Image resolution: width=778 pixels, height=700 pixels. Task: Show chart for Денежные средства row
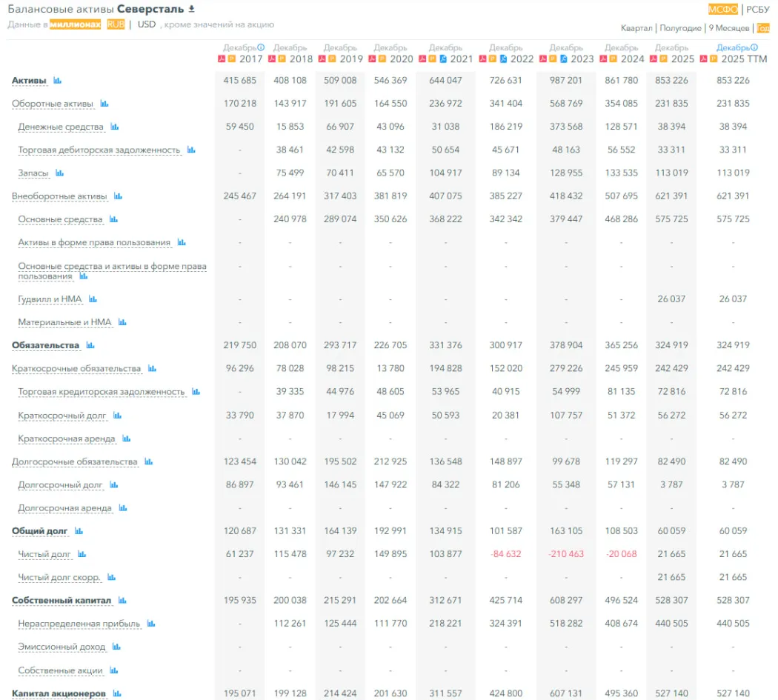pos(115,127)
